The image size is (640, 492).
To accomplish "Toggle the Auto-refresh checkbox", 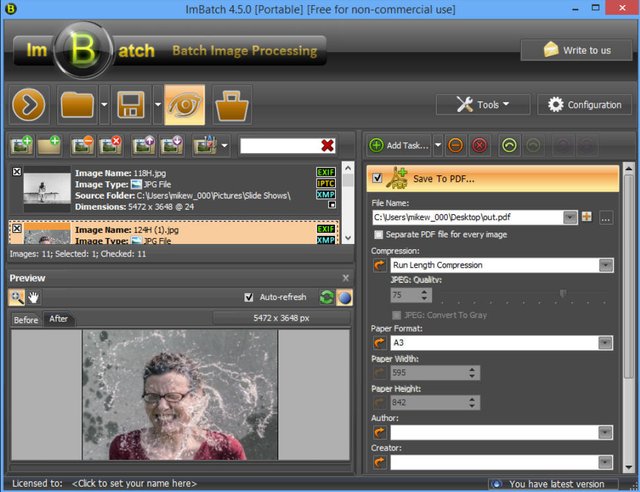I will pos(249,297).
